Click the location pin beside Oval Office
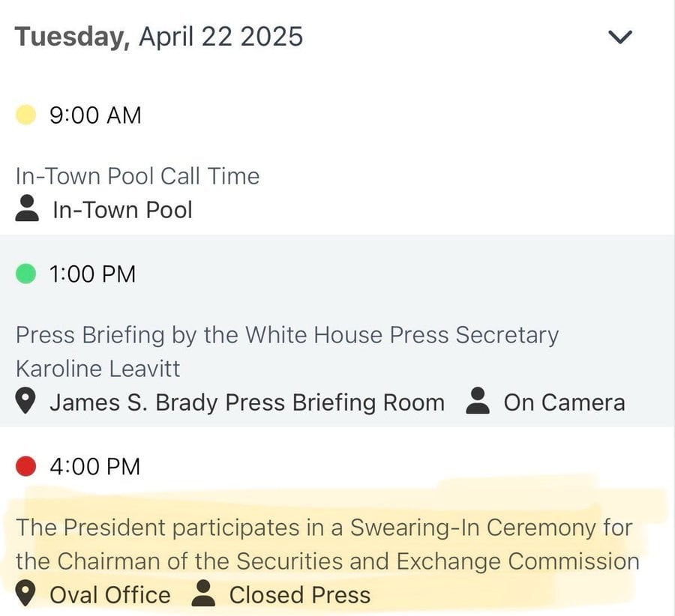The width and height of the screenshot is (675, 616). click(27, 595)
